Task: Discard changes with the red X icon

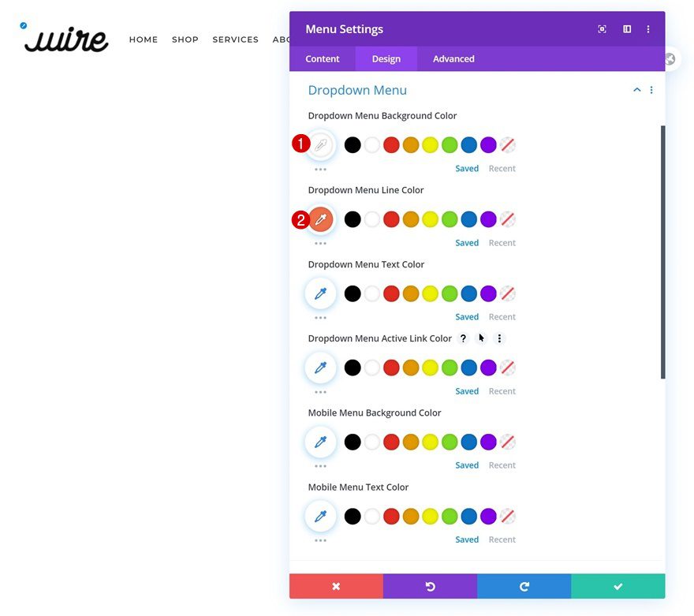Action: pos(336,586)
